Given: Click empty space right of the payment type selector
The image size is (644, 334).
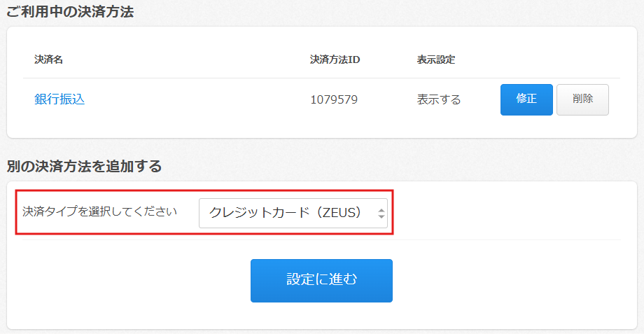Looking at the screenshot, I should tap(504, 212).
